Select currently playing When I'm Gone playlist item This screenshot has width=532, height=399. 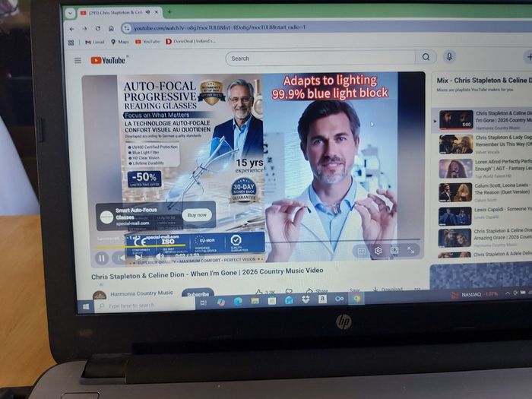tap(482, 120)
